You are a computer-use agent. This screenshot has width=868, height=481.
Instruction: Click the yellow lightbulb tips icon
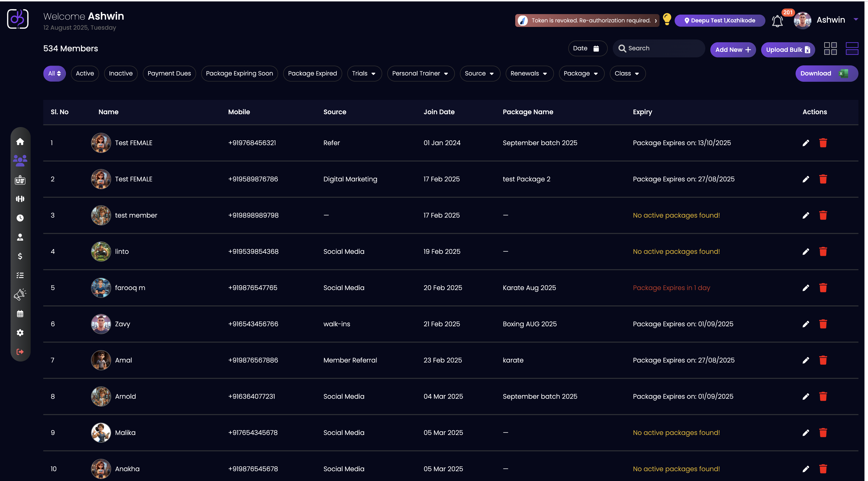(x=667, y=19)
